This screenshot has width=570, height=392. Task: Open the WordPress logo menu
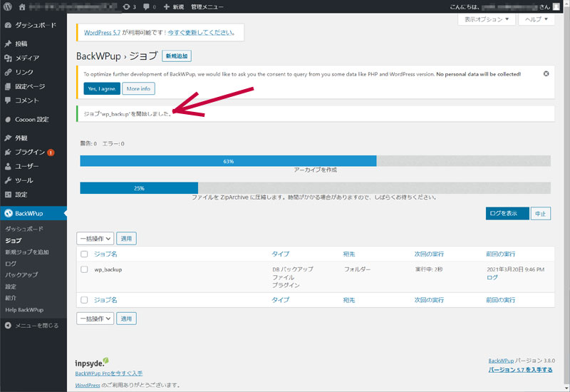pyautogui.click(x=8, y=6)
